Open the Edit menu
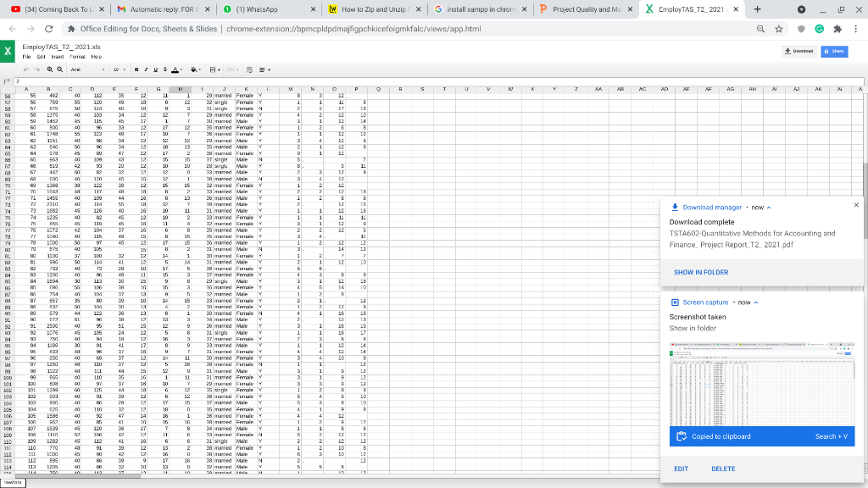868x488 pixels. (41, 57)
